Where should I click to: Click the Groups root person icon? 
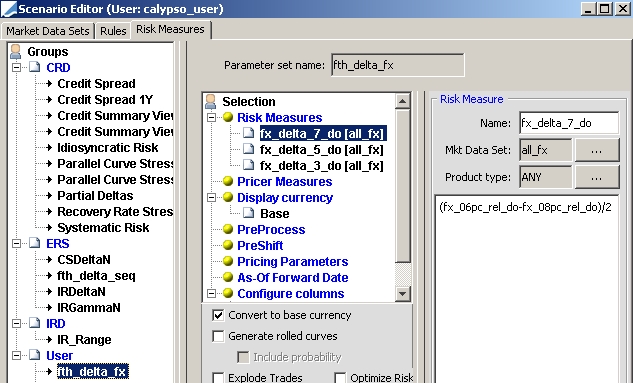point(16,51)
